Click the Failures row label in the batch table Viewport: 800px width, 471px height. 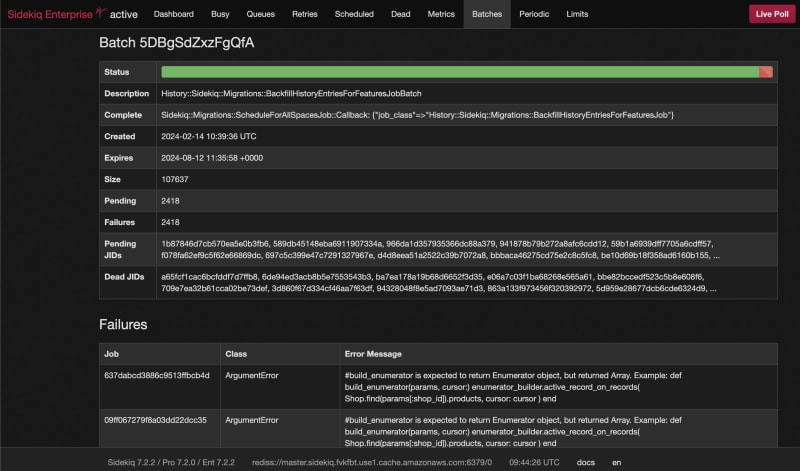click(119, 222)
